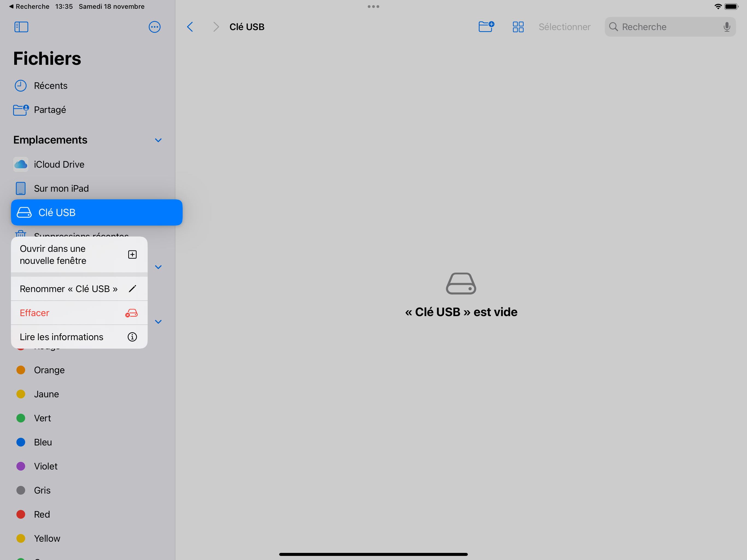Choose Effacer to erase the drive
This screenshot has height=560, width=747.
[x=79, y=313]
